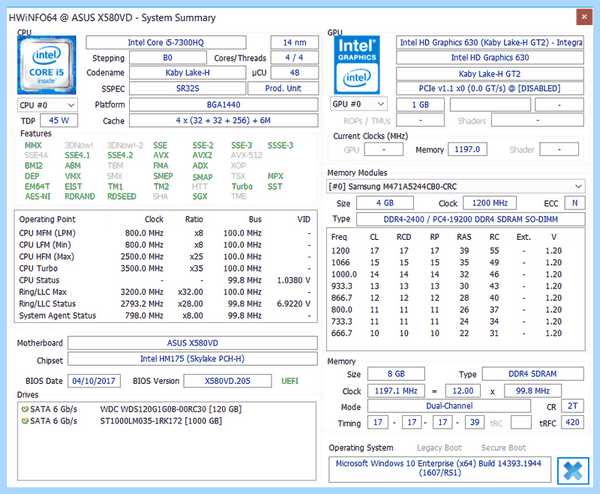The image size is (600, 494).
Task: Click the Memory Clock 1197.1 MHz field
Action: [x=396, y=391]
